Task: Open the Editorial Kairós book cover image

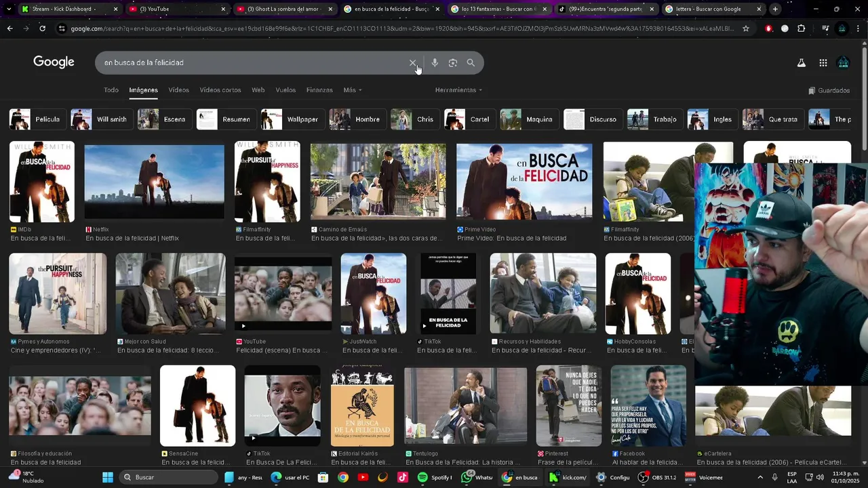Action: point(362,405)
